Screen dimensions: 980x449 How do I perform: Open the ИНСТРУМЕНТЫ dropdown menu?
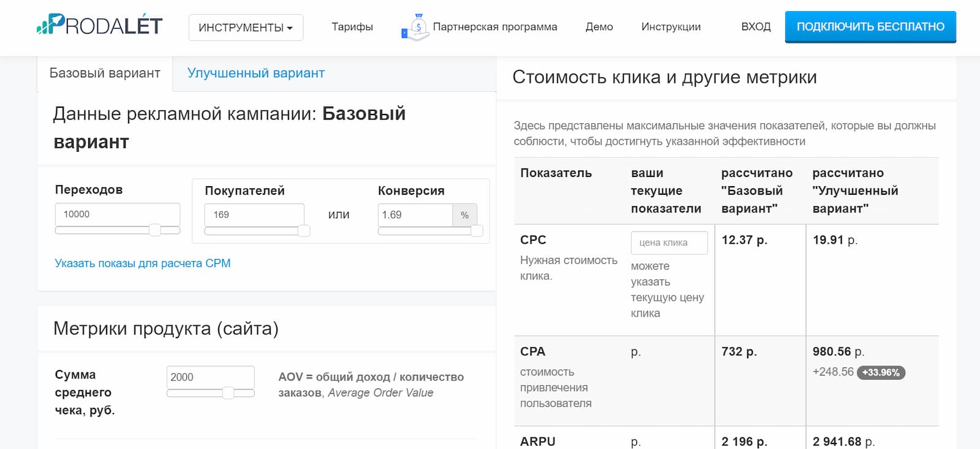tap(246, 28)
